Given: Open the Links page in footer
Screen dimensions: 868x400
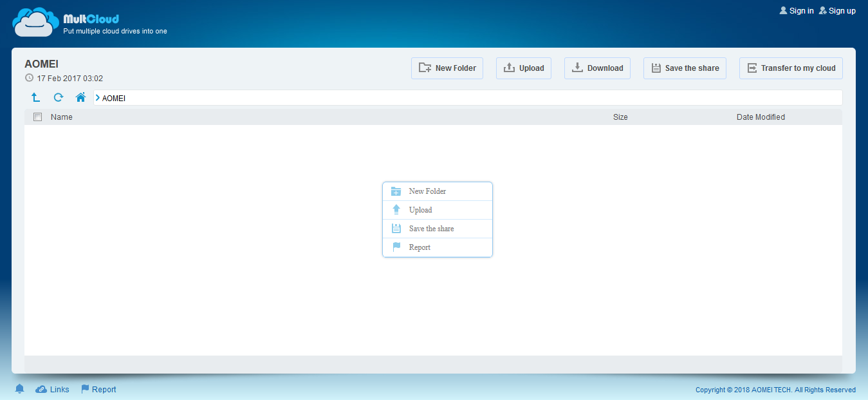Looking at the screenshot, I should 52,390.
